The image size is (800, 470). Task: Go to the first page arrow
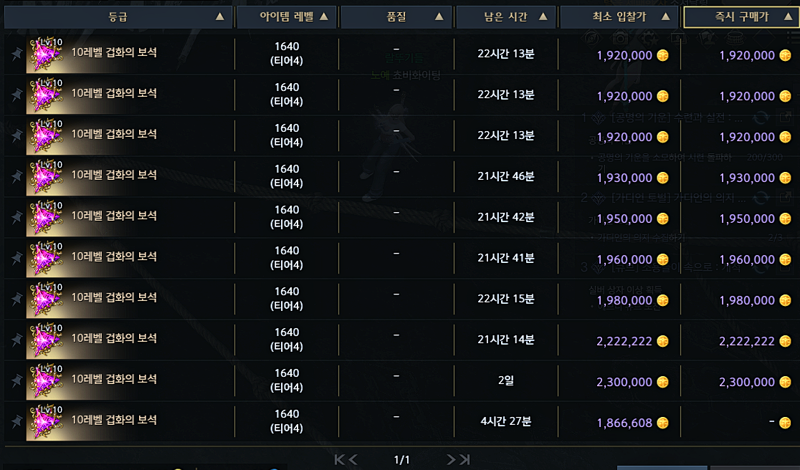click(339, 460)
